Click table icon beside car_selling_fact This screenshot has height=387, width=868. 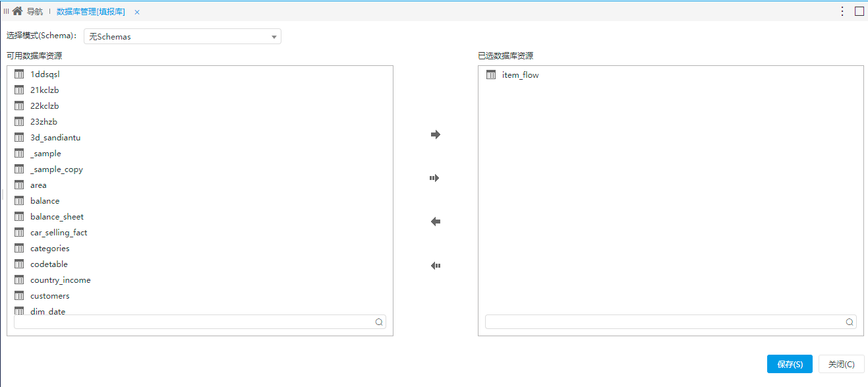(19, 233)
